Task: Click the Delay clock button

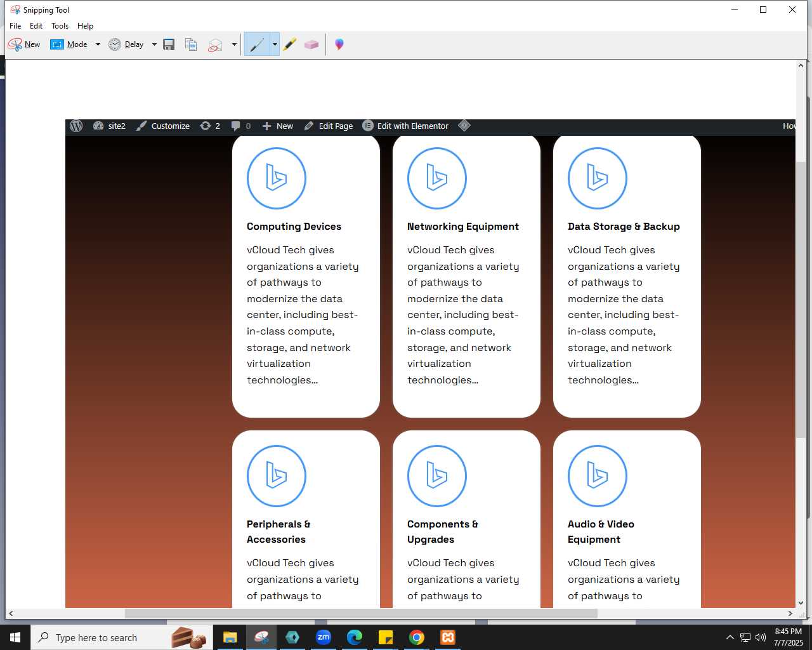Action: (126, 44)
